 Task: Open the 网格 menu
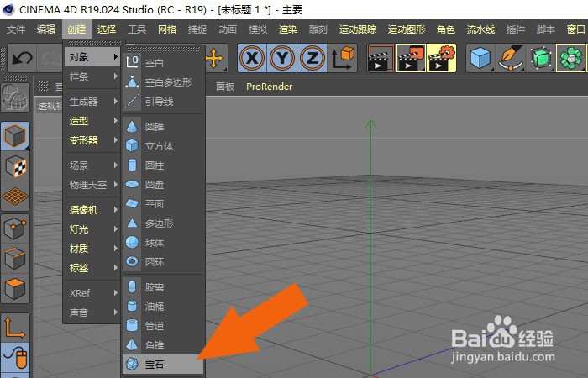coord(167,29)
